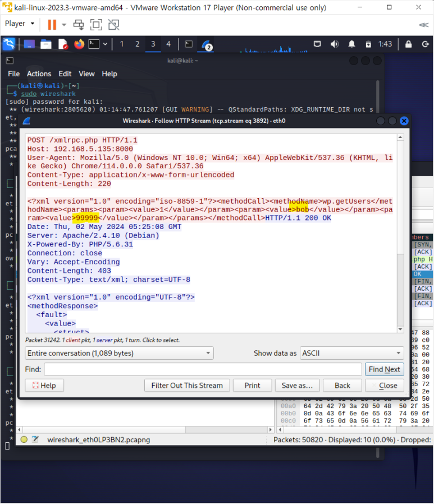Image resolution: width=434 pixels, height=504 pixels.
Task: Enter VMware full screen mode
Action: click(96, 25)
